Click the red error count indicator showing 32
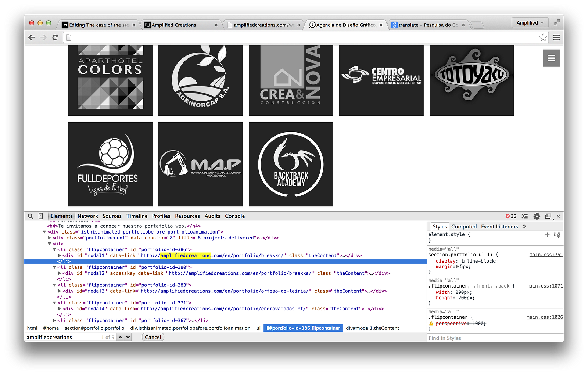 [511, 216]
